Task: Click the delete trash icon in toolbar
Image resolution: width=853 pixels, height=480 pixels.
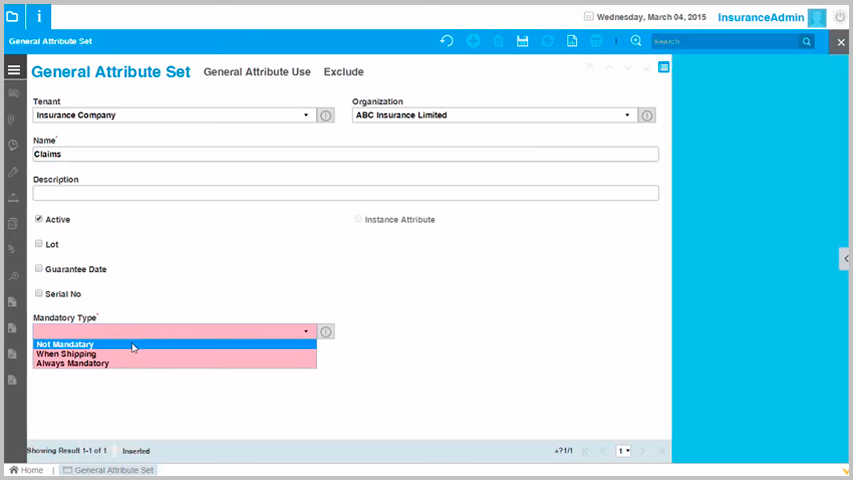Action: (498, 41)
